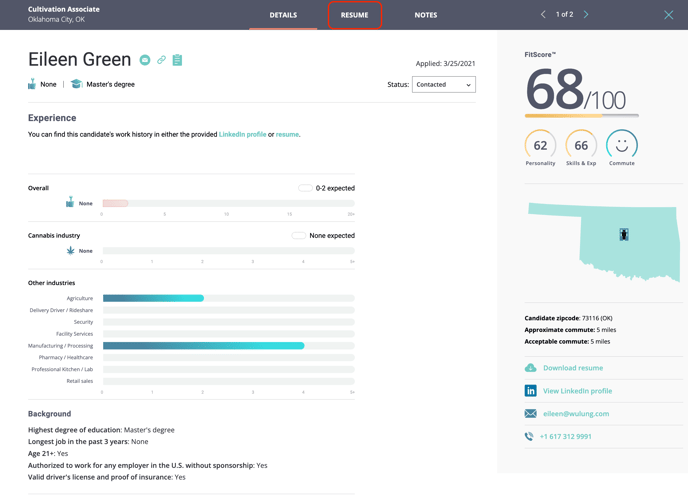Click the Manufacturing / Processing experience bar
688x497 pixels.
click(x=203, y=346)
